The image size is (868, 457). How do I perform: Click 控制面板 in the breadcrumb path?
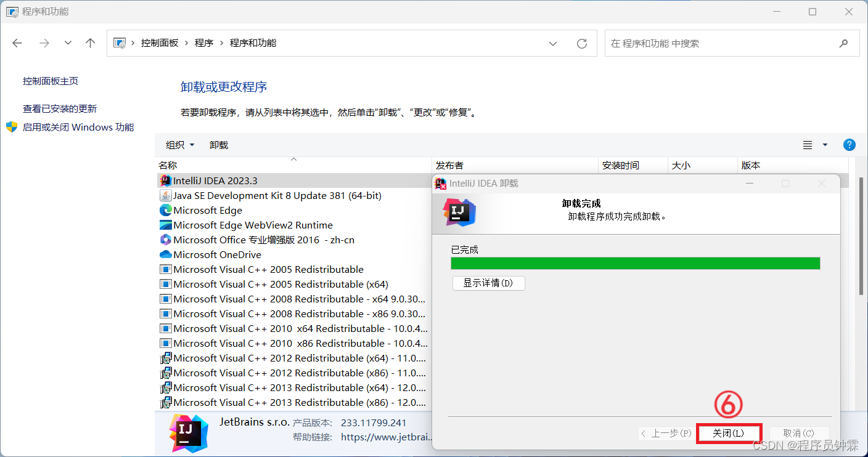click(x=160, y=43)
